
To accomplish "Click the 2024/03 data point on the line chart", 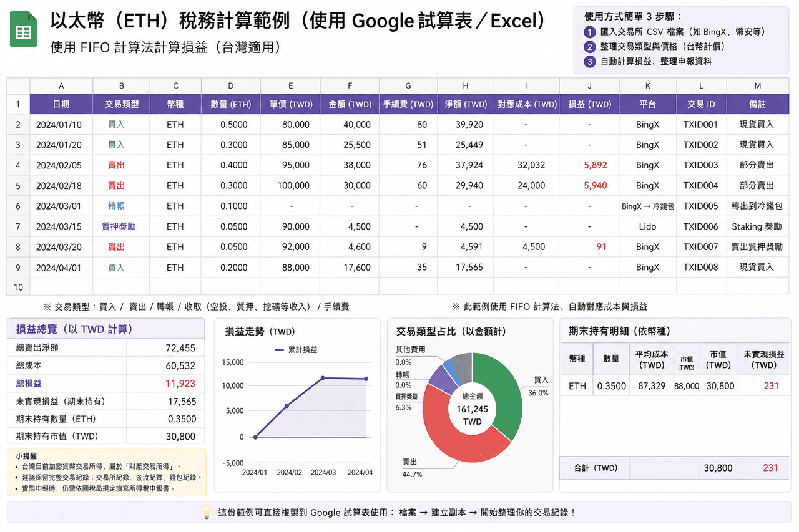I will tap(323, 377).
